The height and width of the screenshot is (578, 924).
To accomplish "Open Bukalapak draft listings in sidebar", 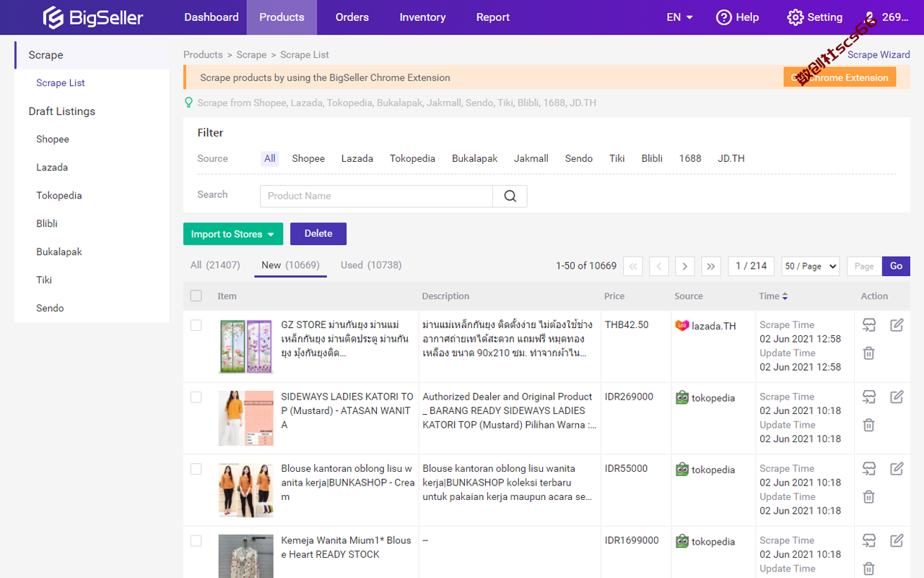I will point(59,252).
